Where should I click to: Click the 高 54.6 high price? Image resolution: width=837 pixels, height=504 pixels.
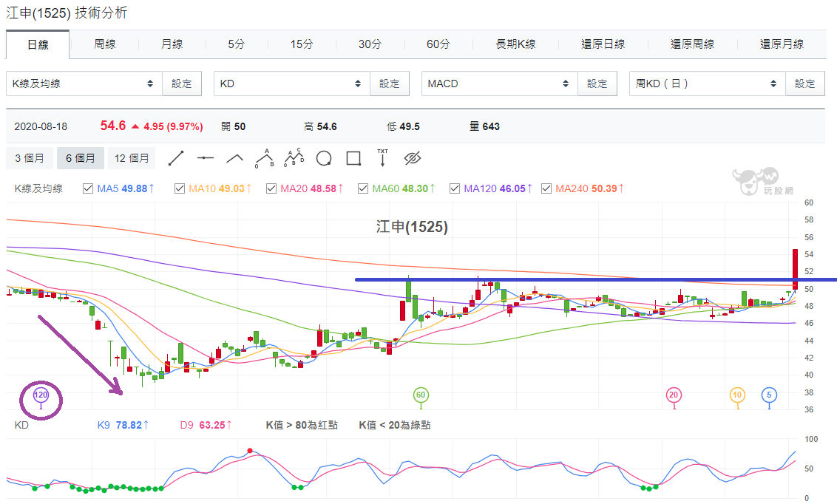[320, 127]
